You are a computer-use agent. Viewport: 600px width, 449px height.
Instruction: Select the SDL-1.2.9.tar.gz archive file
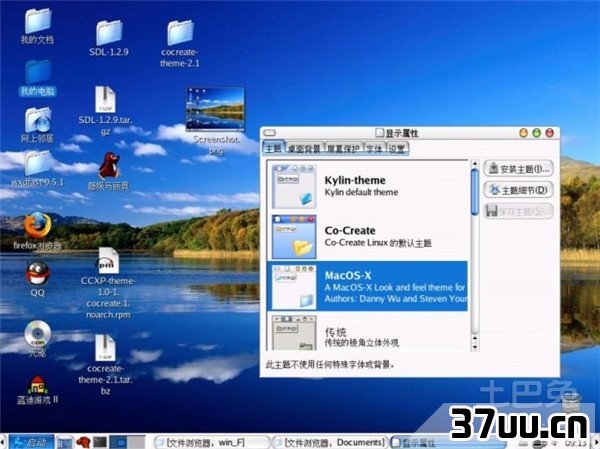pyautogui.click(x=106, y=100)
